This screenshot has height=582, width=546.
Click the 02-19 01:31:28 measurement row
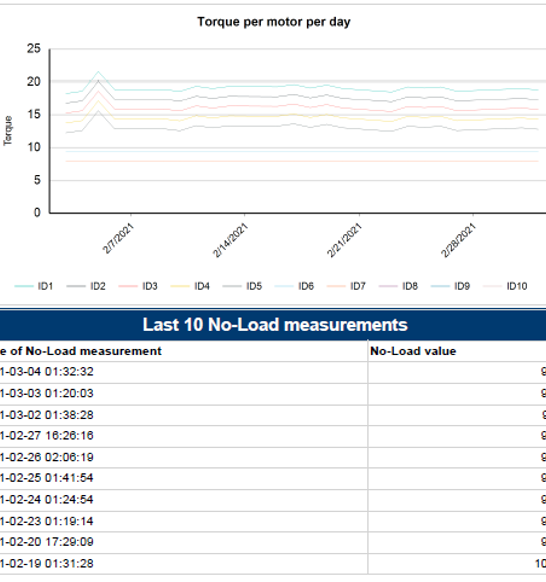[x=273, y=563]
